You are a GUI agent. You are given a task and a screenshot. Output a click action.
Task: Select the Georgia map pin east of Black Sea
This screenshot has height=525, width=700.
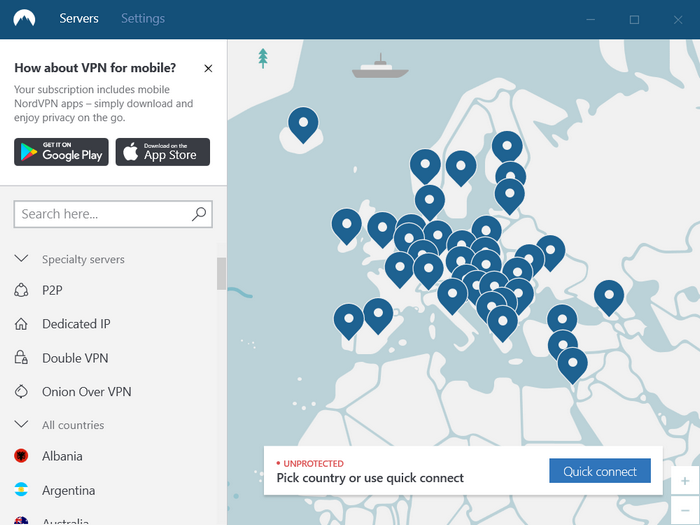coord(609,298)
